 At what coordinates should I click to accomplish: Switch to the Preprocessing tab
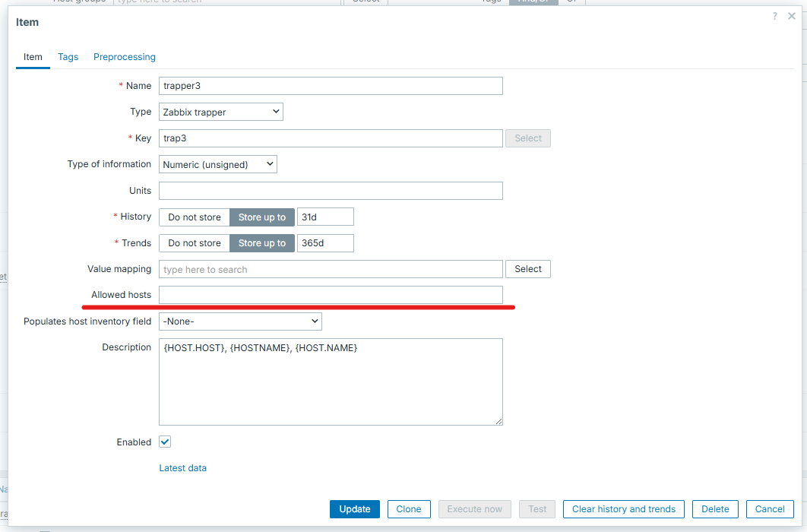[125, 57]
